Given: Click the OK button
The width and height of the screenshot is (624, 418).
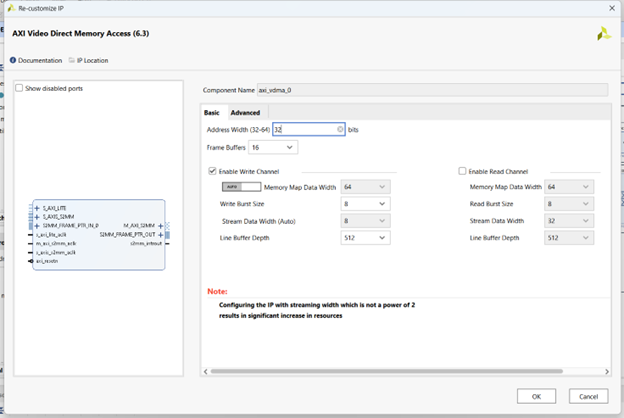Looking at the screenshot, I should [x=537, y=395].
